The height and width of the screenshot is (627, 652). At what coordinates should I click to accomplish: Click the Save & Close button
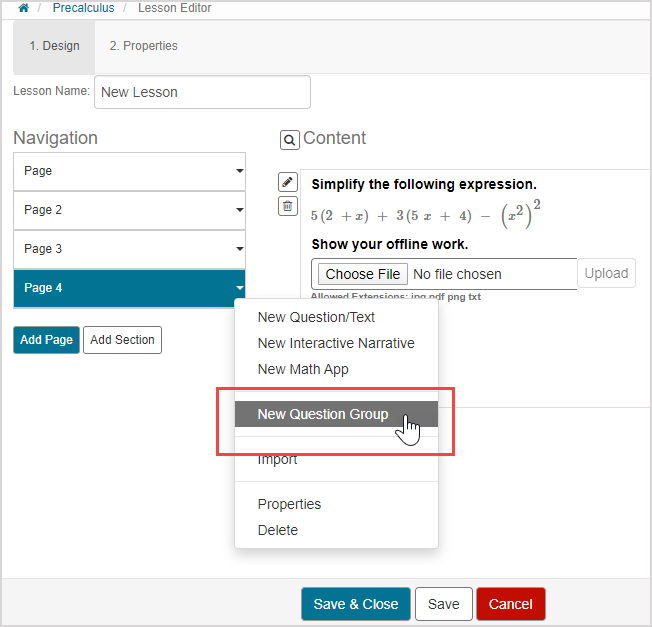[355, 604]
